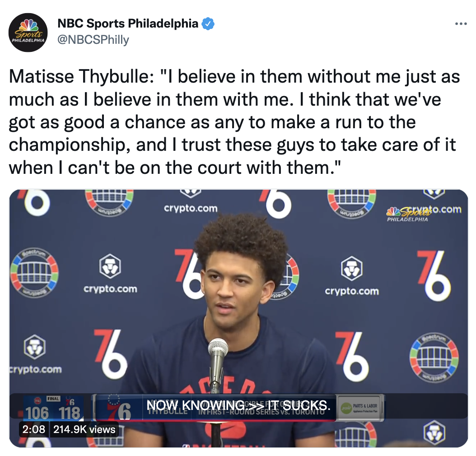Open the three-dot more options menu
This screenshot has width=476, height=456.
tap(461, 23)
